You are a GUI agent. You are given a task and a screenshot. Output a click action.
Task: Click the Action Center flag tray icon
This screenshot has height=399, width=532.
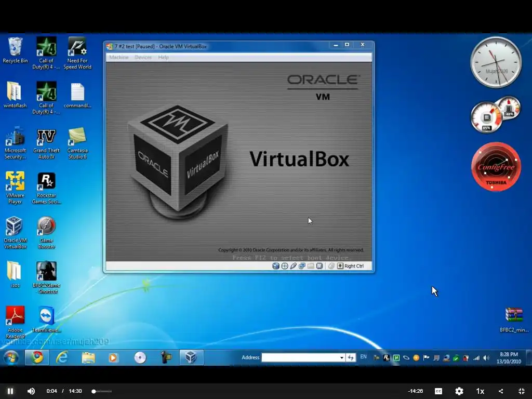point(427,357)
